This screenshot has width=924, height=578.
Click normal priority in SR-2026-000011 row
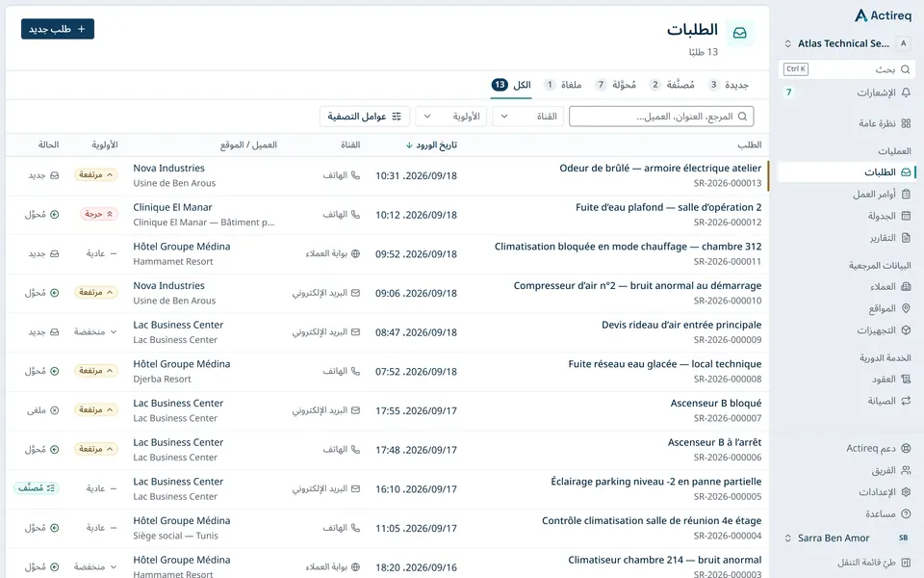click(101, 253)
